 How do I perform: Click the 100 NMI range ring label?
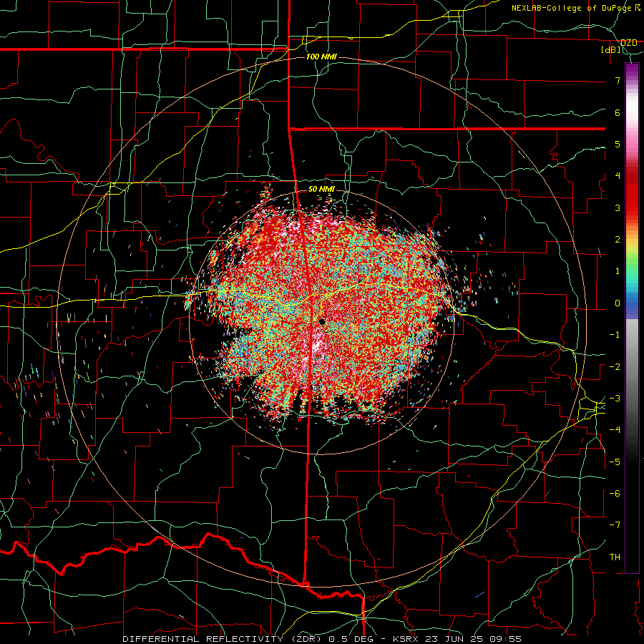321,57
